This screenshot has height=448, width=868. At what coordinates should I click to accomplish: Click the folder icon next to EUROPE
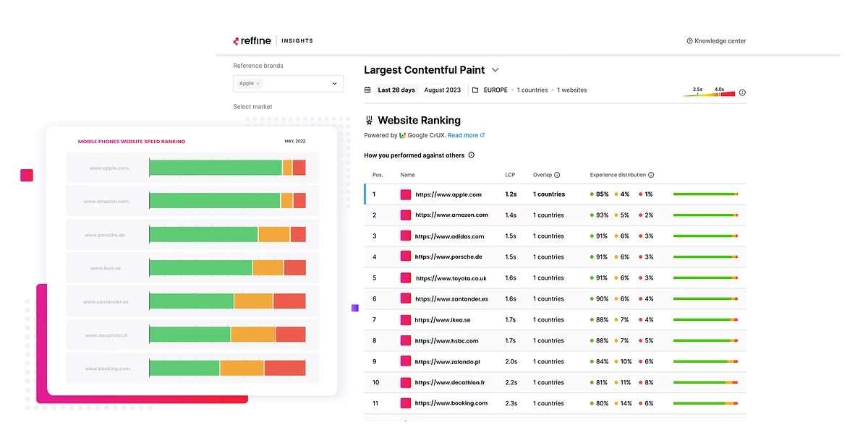point(475,90)
